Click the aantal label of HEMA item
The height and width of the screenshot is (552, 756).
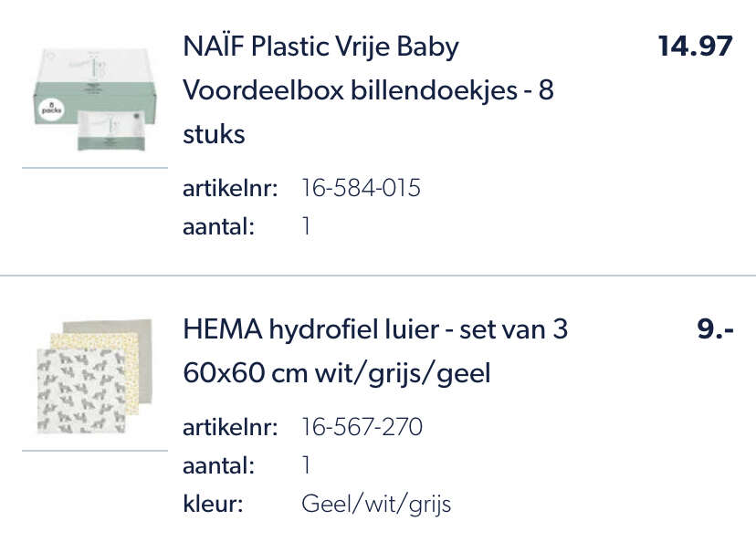218,466
